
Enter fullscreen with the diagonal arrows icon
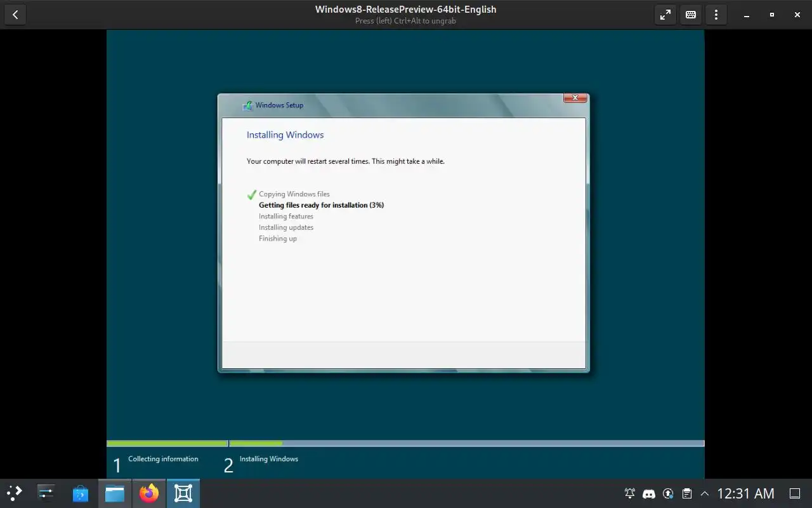click(665, 15)
